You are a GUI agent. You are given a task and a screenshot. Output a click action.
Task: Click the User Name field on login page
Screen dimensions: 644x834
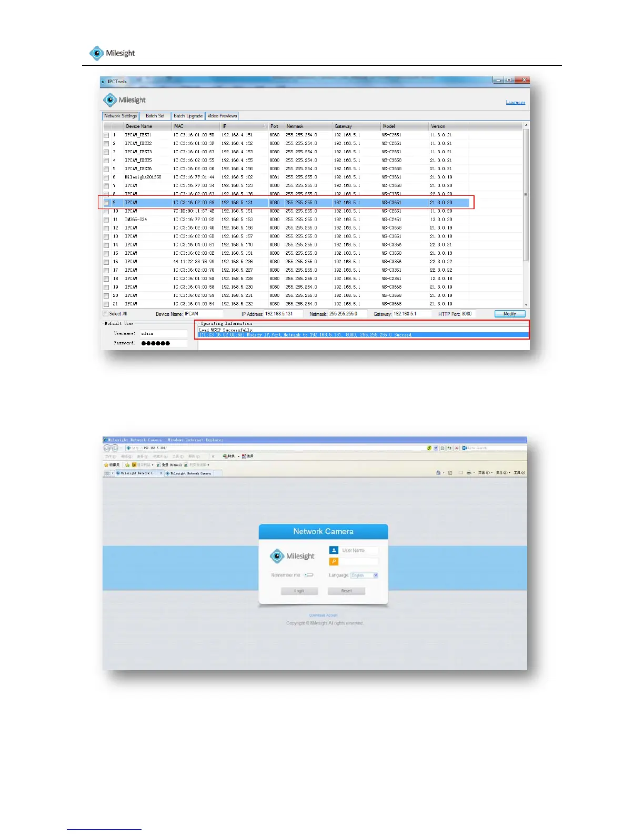pos(359,550)
